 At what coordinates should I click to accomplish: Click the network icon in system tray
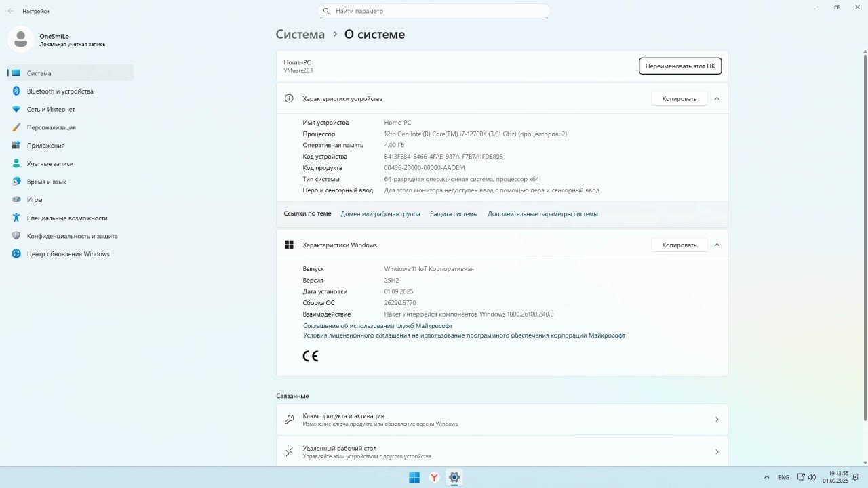pos(801,477)
